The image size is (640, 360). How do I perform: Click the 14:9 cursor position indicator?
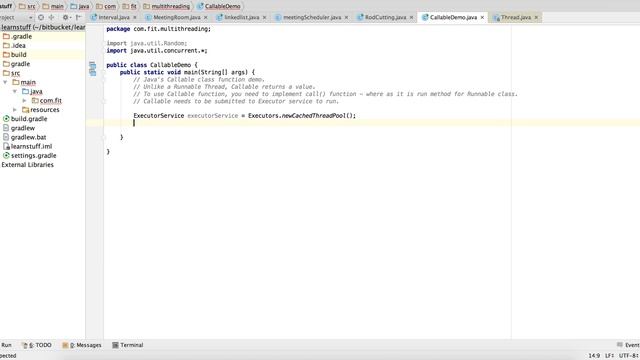click(594, 356)
